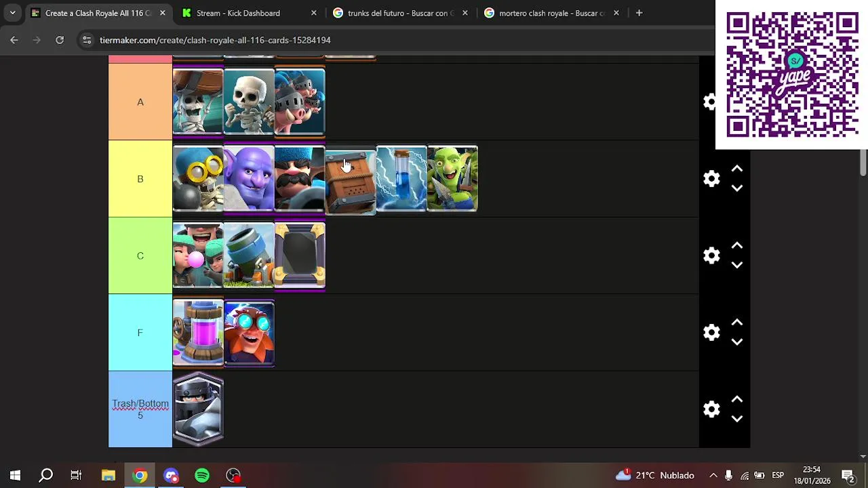Viewport: 868px width, 488px height.
Task: Reload the tiermaker page
Action: click(60, 40)
